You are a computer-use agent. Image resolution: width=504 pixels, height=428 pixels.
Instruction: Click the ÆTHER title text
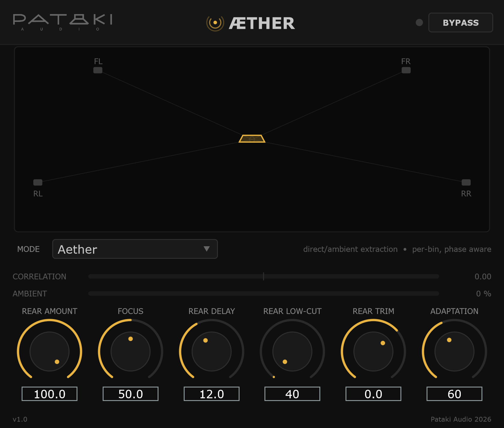point(262,23)
